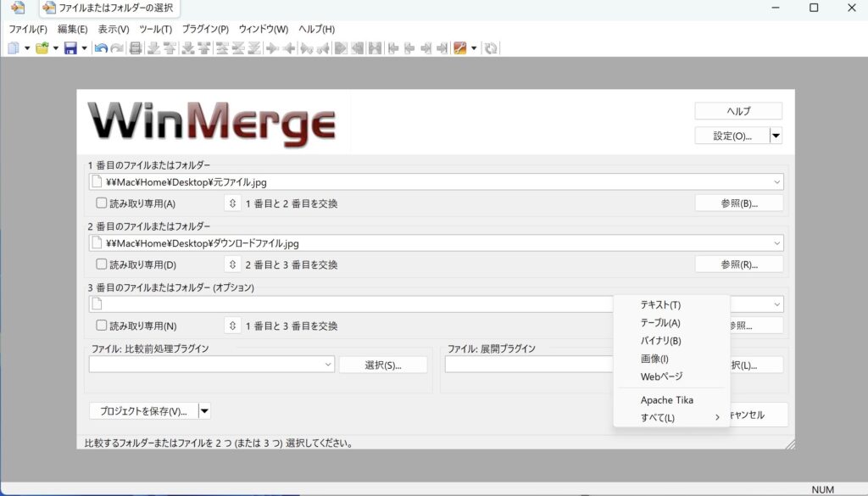Toggle 読み取り専用(N) checkbox
The height and width of the screenshot is (496, 868).
[102, 326]
